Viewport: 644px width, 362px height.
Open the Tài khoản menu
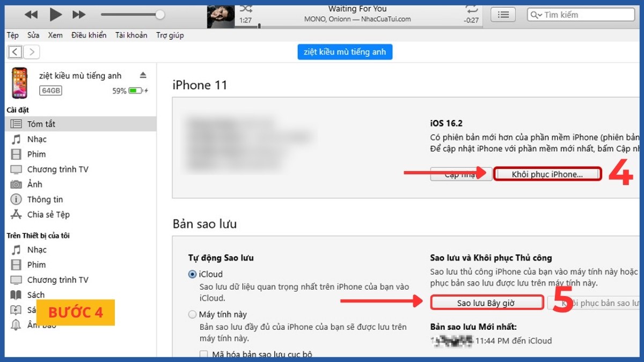131,35
